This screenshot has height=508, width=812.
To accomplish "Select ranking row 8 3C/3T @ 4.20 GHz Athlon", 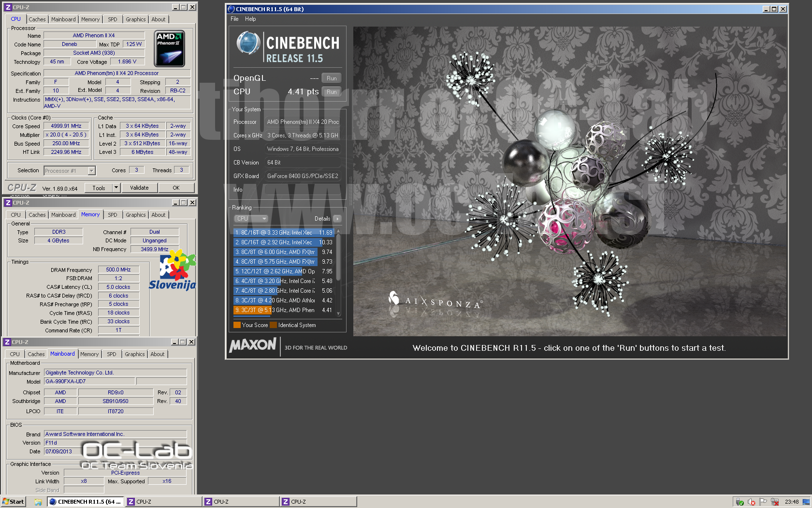I will [x=284, y=300].
